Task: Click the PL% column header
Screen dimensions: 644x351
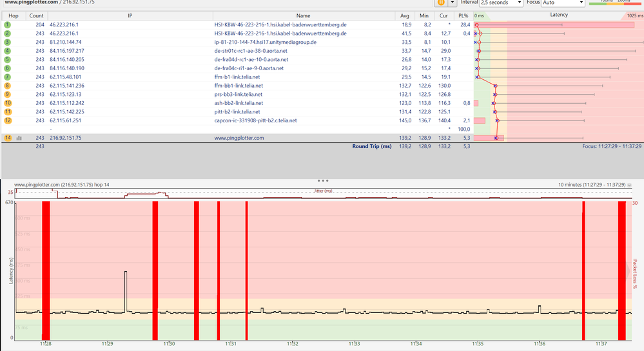Action: click(463, 15)
